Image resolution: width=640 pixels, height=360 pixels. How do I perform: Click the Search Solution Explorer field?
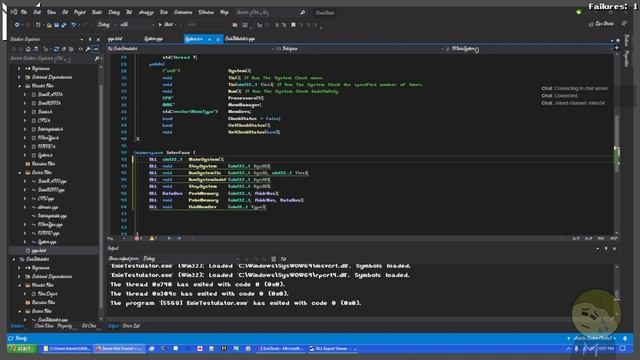52,59
